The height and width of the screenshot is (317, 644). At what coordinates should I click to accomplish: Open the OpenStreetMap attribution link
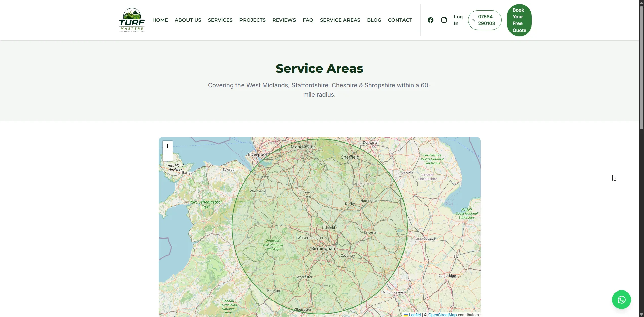tap(442, 315)
